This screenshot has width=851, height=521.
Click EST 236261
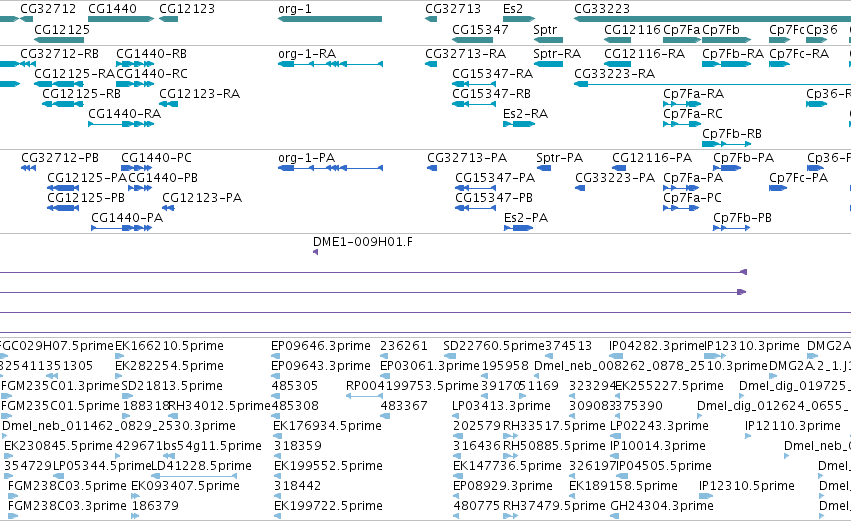click(x=404, y=346)
